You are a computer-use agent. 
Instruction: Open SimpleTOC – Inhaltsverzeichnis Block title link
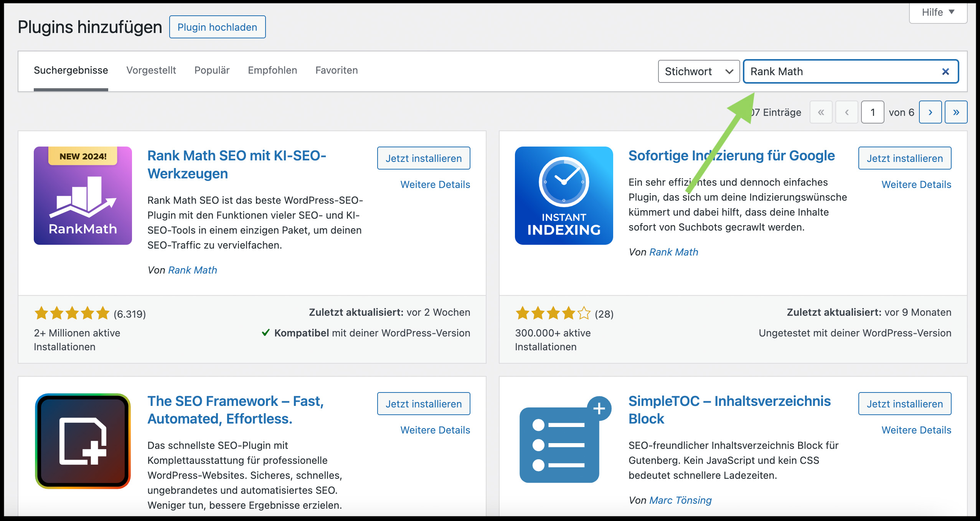[729, 410]
